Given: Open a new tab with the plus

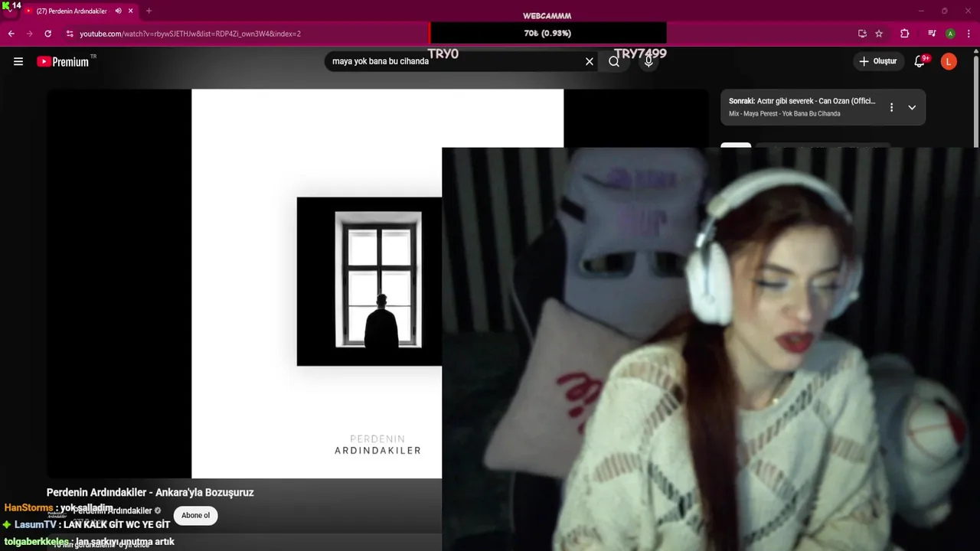Looking at the screenshot, I should click(149, 11).
